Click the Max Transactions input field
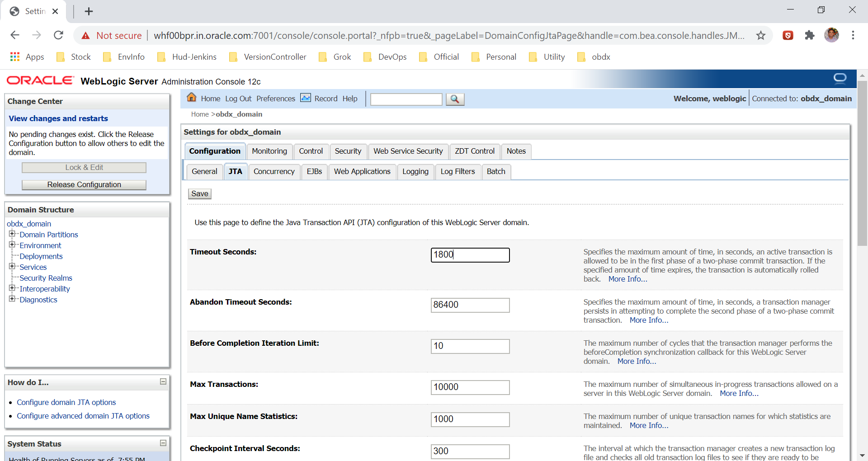This screenshot has width=868, height=461. coord(470,387)
